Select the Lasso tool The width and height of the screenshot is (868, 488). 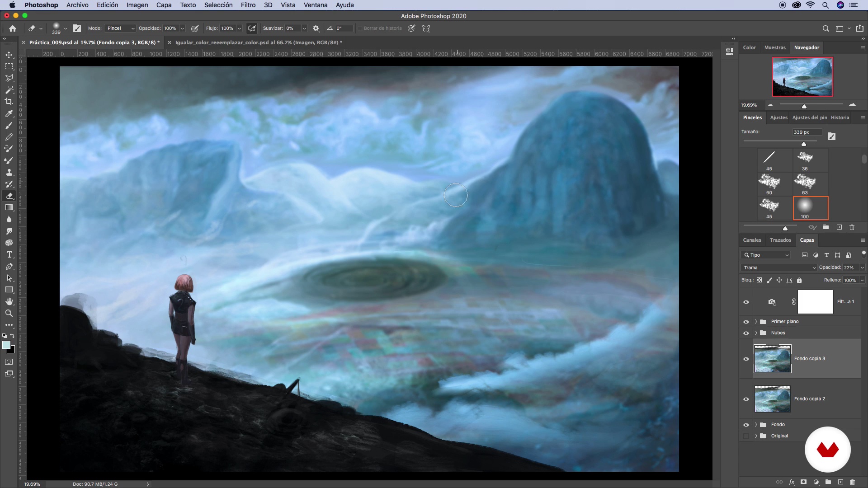(9, 78)
